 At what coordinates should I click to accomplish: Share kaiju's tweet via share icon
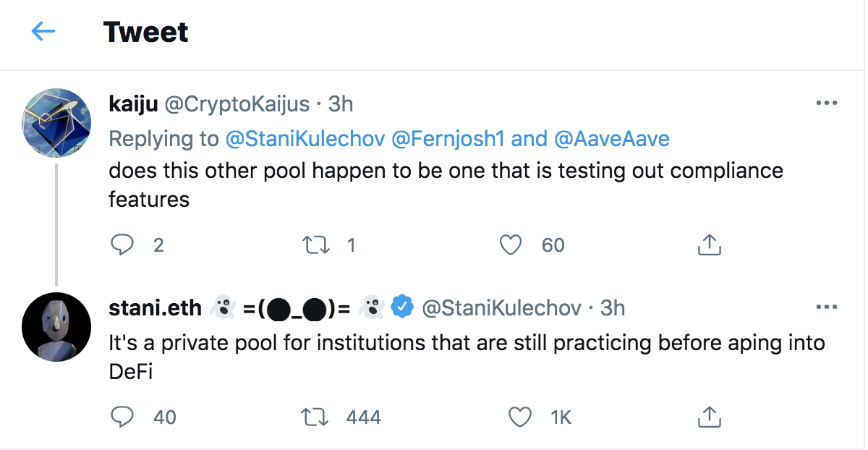709,245
